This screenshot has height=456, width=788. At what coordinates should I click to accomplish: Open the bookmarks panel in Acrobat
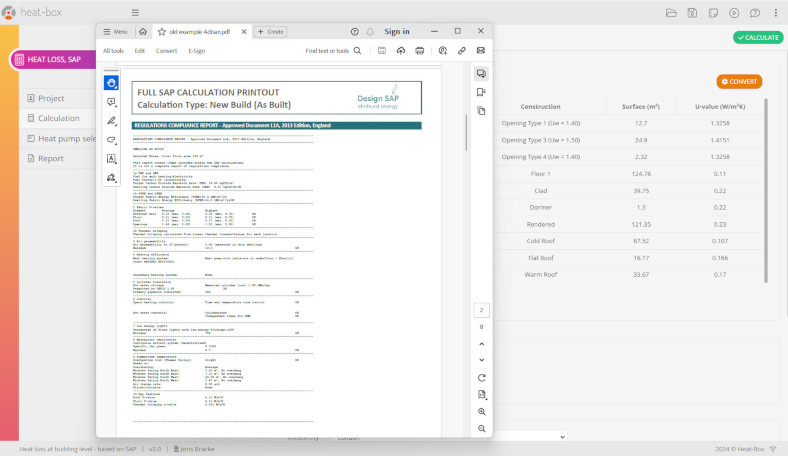[481, 92]
